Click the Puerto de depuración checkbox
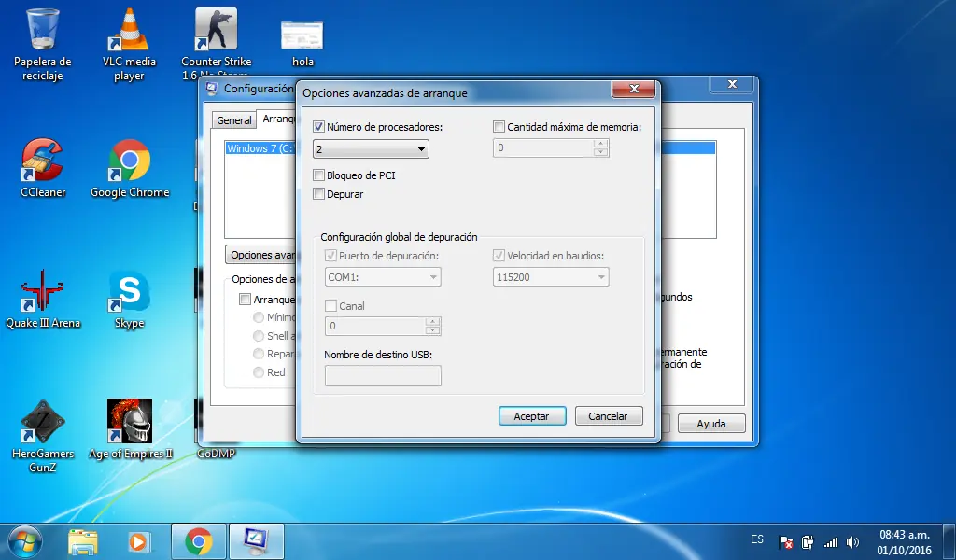The height and width of the screenshot is (560, 956). [x=330, y=256]
